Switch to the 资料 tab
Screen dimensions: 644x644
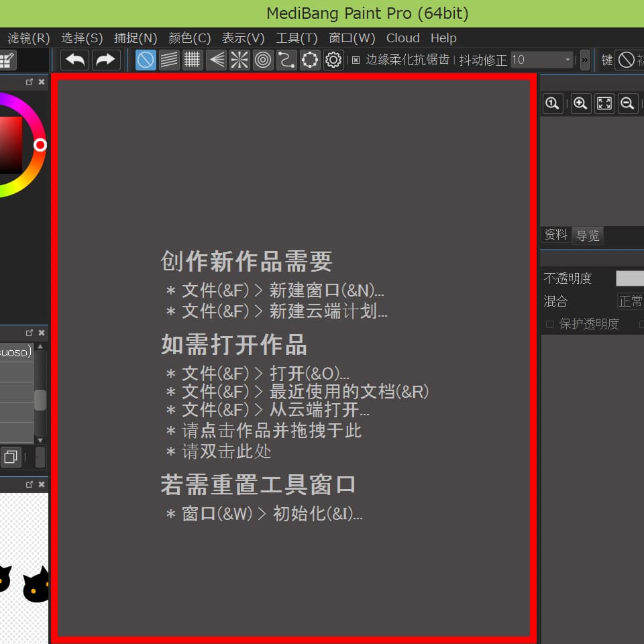(555, 235)
